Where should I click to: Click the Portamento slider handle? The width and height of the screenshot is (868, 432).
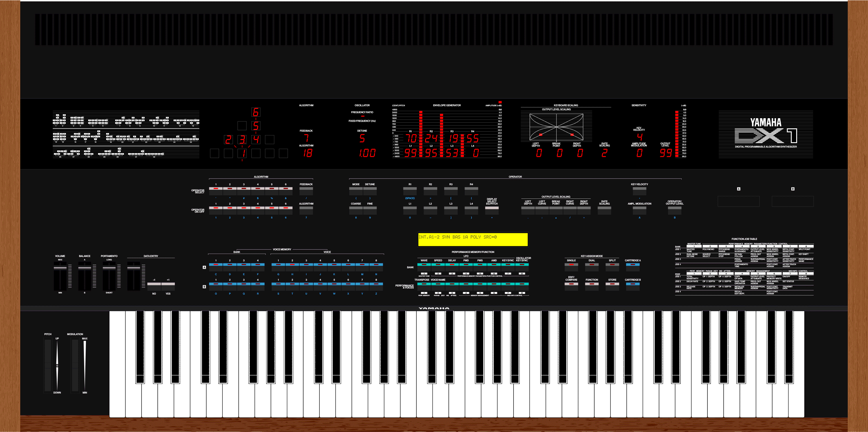[x=109, y=268]
